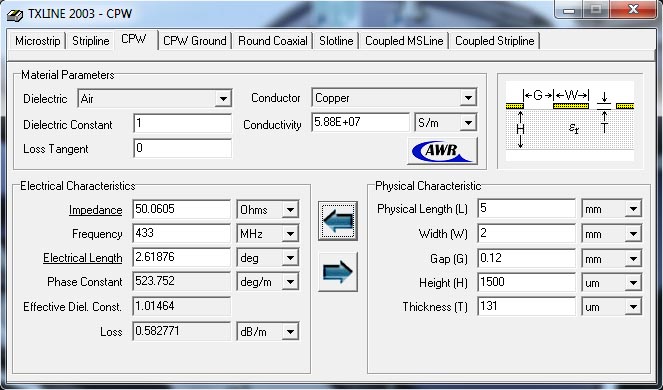Click the right blue arrow analyze button
Image resolution: width=663 pixels, height=390 pixels.
[338, 272]
